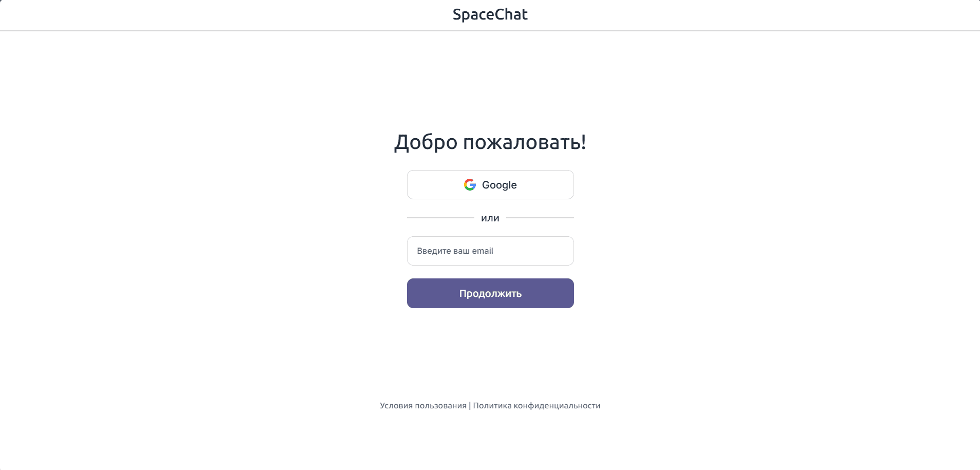Screen dimensions: 980x470
Task: Click the pipe separator between footer links
Action: point(470,406)
